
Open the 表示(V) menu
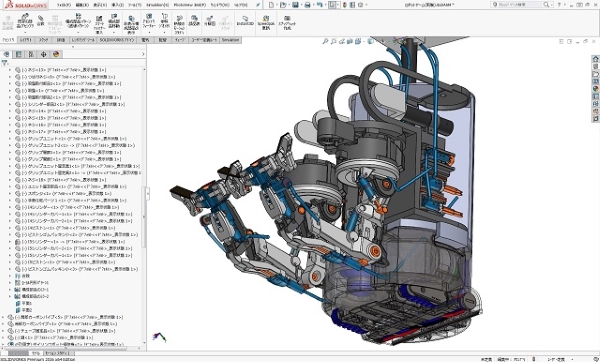pos(100,5)
